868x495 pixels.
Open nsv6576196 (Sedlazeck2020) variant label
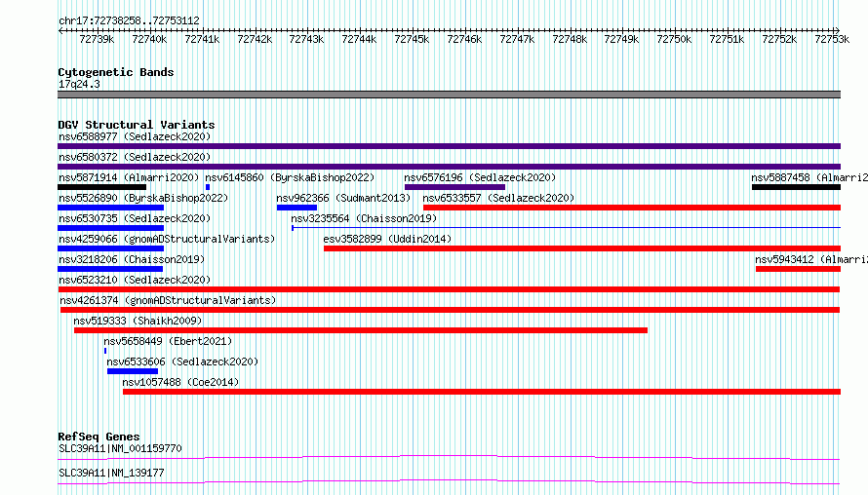point(480,177)
